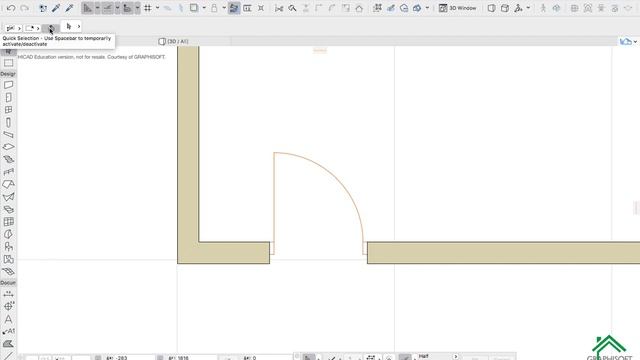Image resolution: width=640 pixels, height=360 pixels.
Task: Click the Split hammer-like icon
Action: tap(292, 8)
